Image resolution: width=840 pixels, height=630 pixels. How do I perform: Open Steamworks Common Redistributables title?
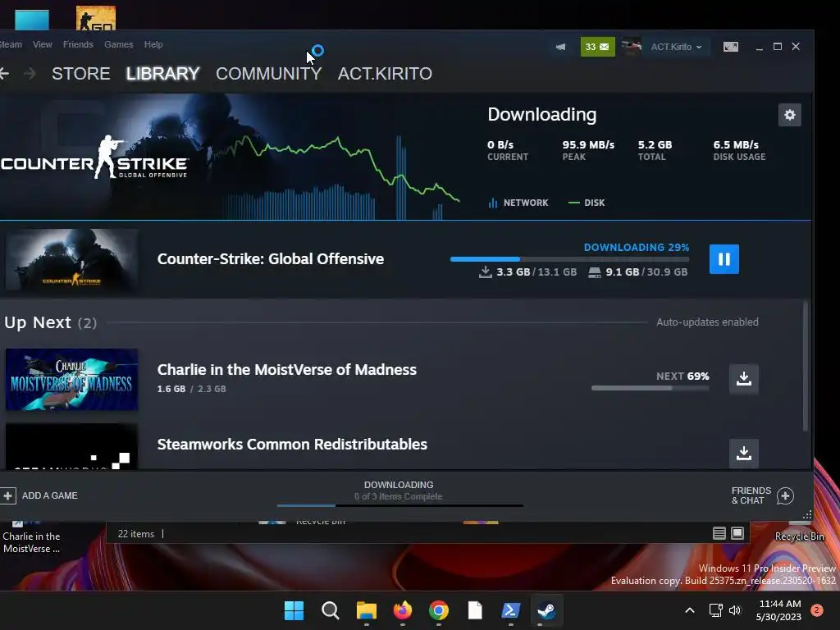click(x=292, y=444)
